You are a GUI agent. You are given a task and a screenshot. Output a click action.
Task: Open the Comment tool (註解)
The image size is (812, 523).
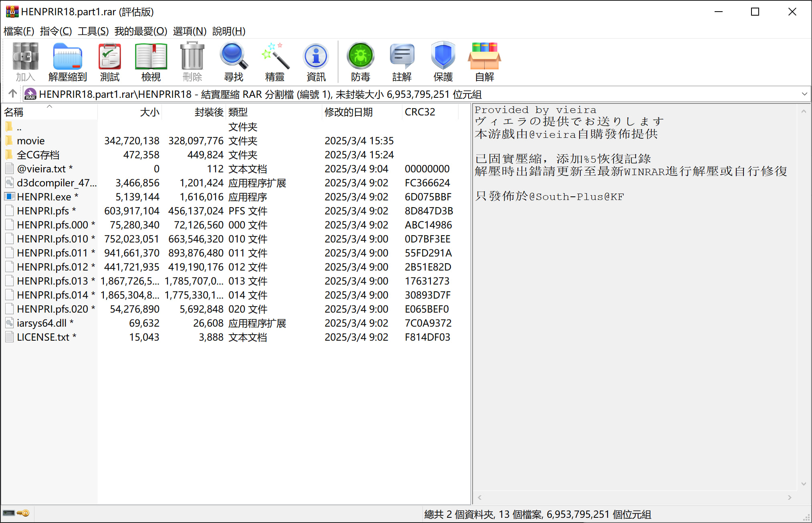coord(402,62)
